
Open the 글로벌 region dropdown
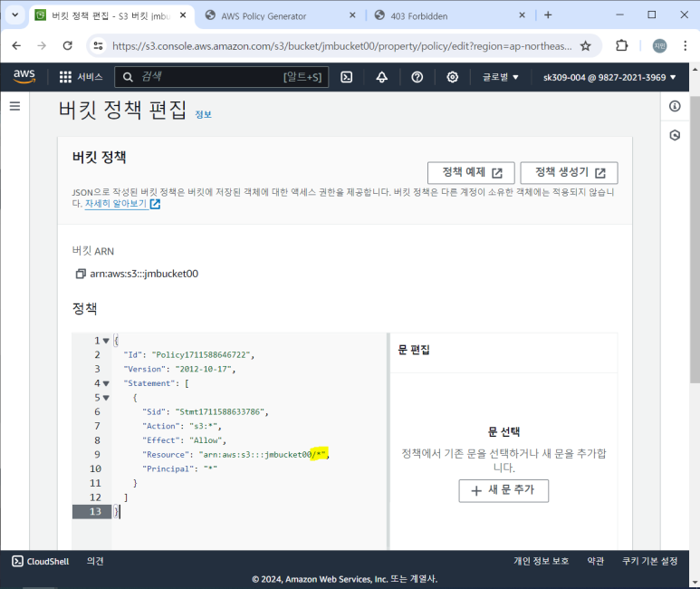click(x=500, y=77)
